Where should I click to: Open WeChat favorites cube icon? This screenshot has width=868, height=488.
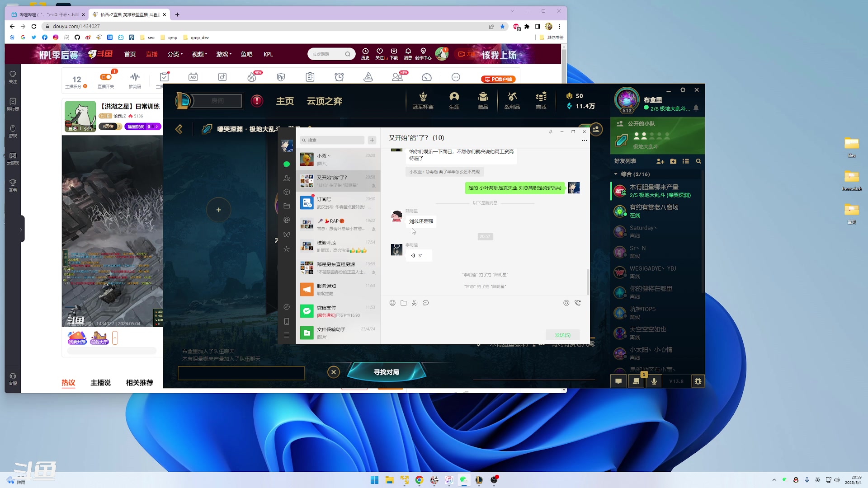286,192
